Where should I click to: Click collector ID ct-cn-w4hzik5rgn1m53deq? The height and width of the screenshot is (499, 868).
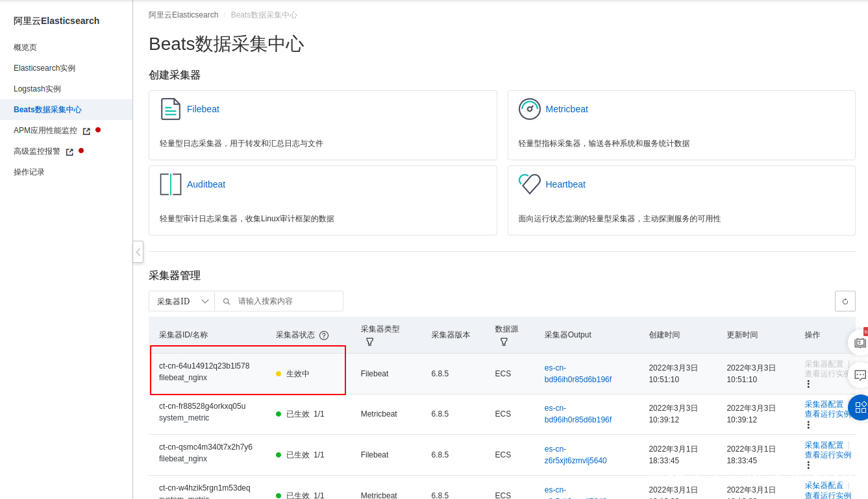point(205,488)
